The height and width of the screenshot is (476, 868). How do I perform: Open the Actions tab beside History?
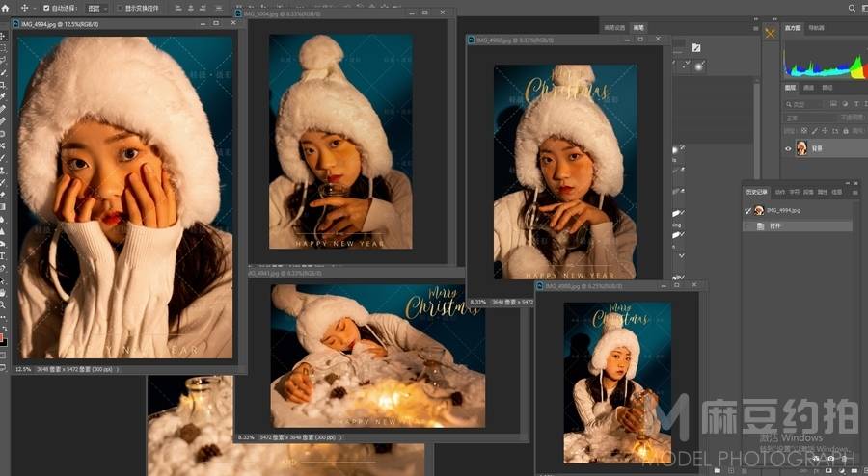pos(780,192)
